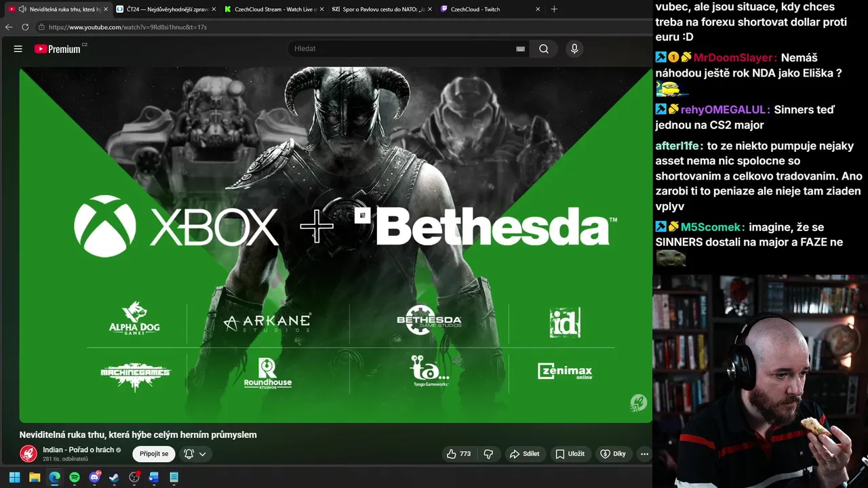The image size is (868, 488).
Task: Go back with browser back arrow
Action: point(9,27)
